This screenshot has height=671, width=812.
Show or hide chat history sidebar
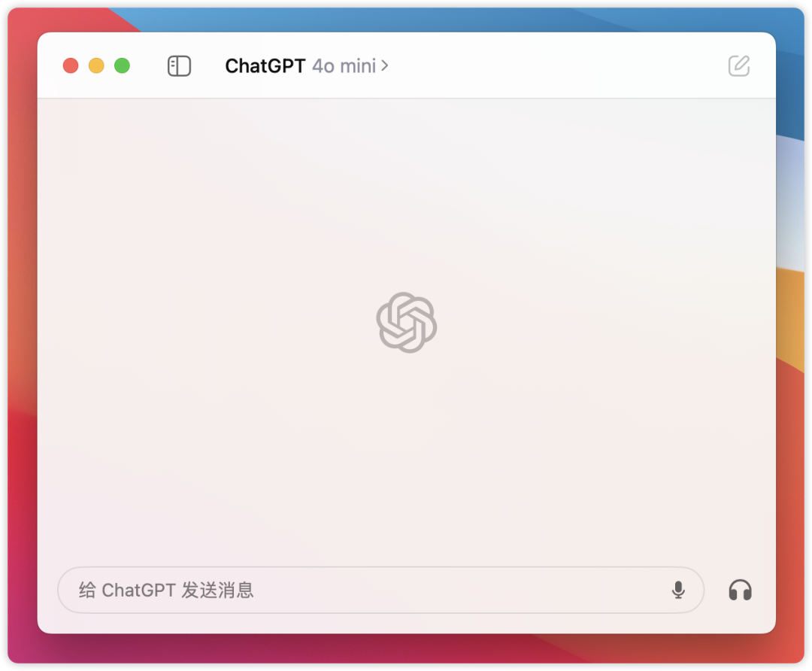pos(179,66)
